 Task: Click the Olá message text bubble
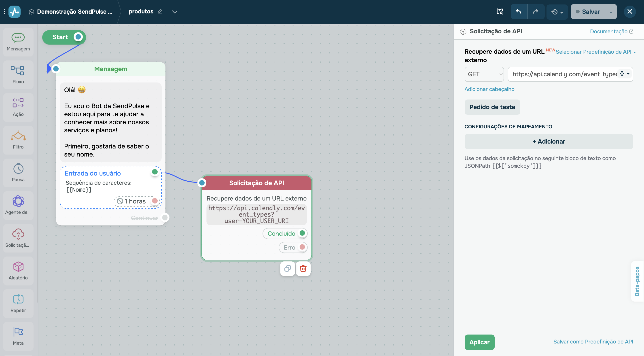point(110,122)
